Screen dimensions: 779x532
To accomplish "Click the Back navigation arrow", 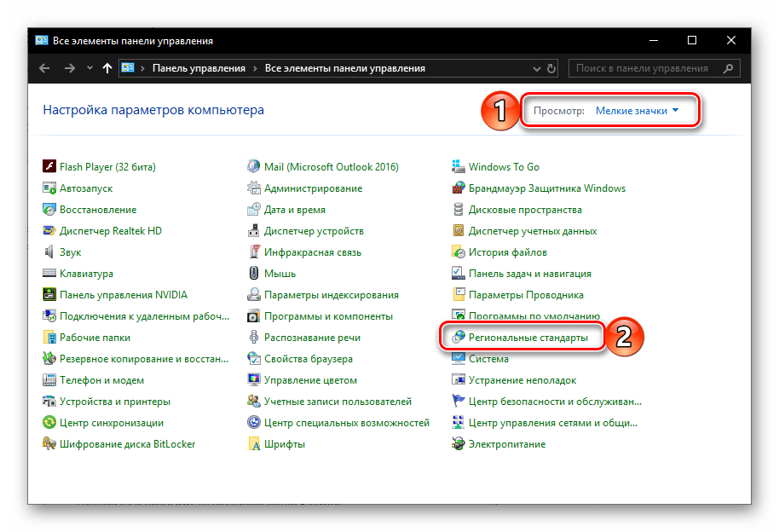I will tap(45, 68).
